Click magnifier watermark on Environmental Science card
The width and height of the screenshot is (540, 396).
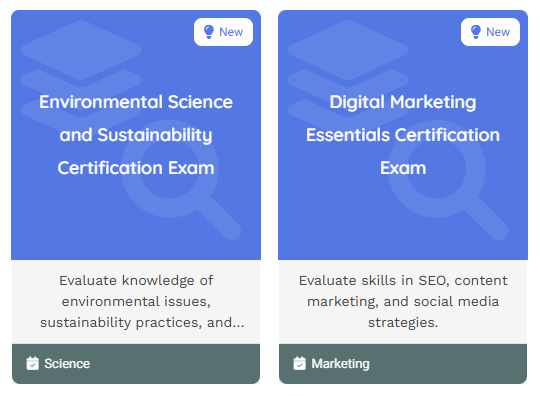point(181,180)
